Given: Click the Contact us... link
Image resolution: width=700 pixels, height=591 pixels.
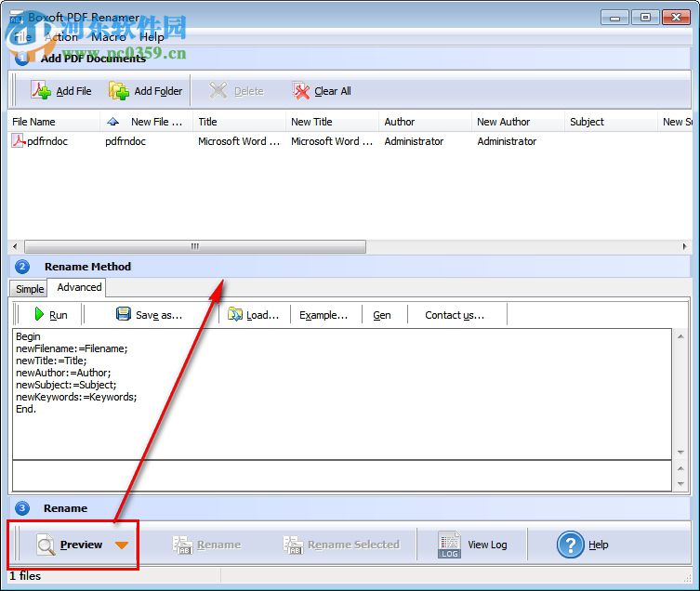Looking at the screenshot, I should (x=455, y=315).
